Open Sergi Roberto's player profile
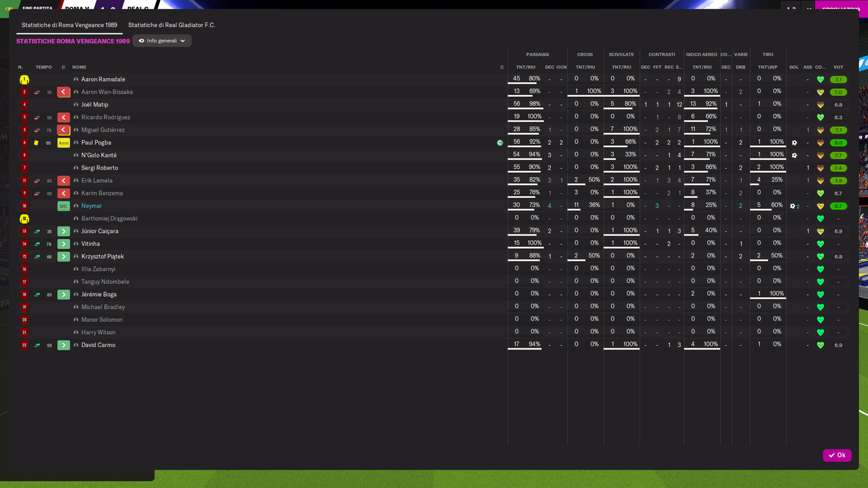This screenshot has height=488, width=868. (100, 168)
